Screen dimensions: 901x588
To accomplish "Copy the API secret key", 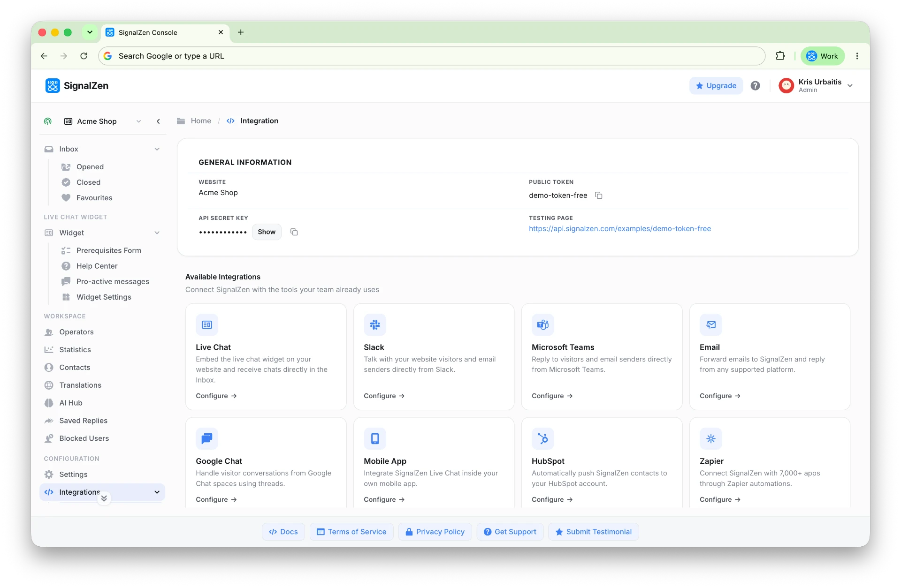I will point(294,232).
